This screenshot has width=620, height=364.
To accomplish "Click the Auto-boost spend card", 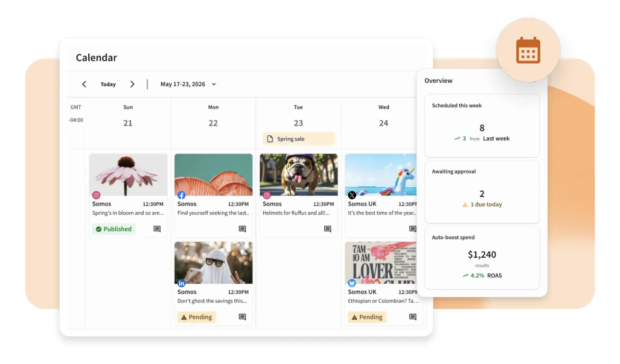I will click(x=482, y=257).
